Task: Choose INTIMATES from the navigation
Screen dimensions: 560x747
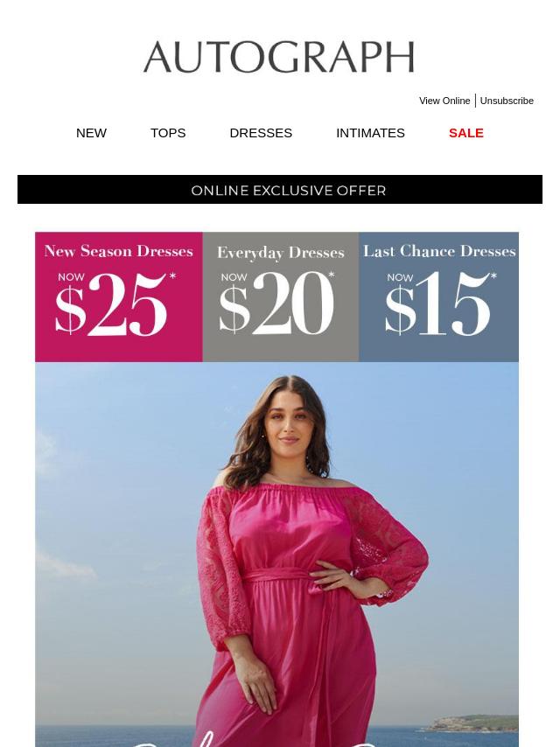Action: (x=370, y=133)
